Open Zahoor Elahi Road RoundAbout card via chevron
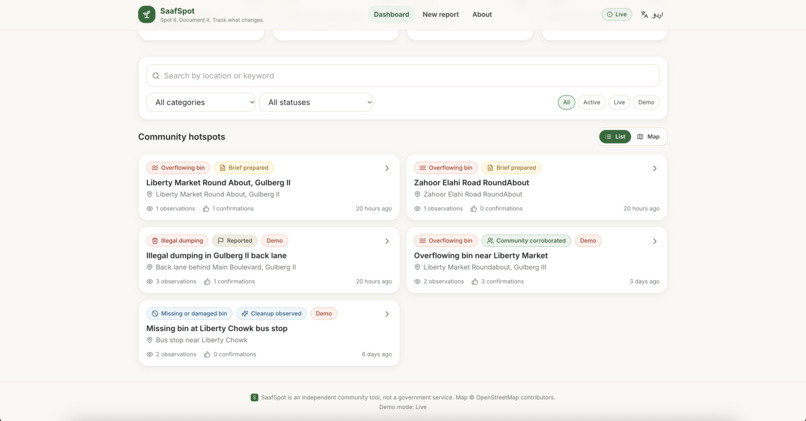This screenshot has width=806, height=421. (654, 168)
